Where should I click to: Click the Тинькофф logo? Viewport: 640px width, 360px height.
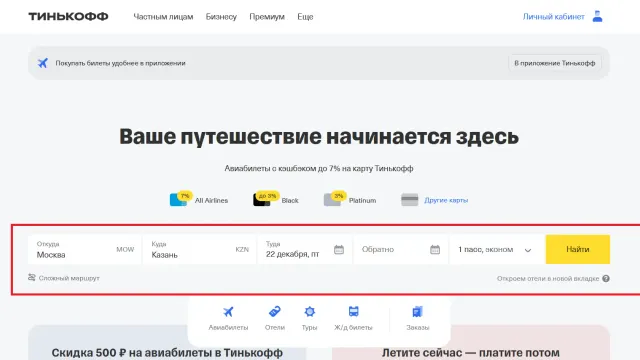(x=68, y=16)
